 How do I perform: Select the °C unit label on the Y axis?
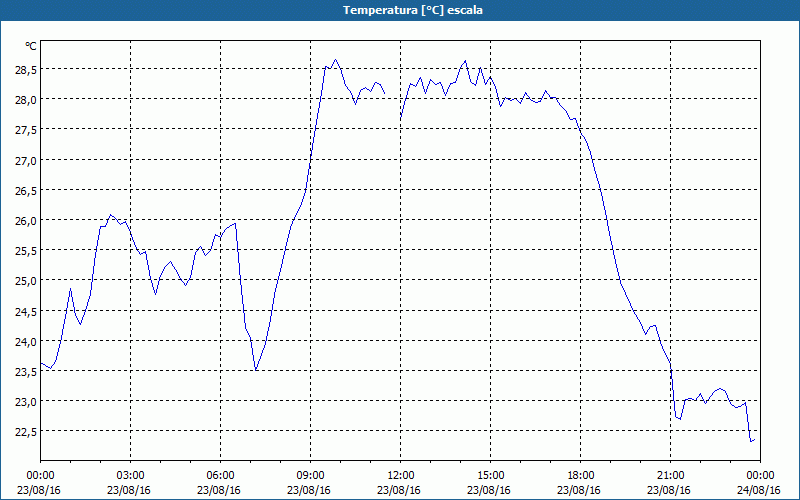[31, 46]
